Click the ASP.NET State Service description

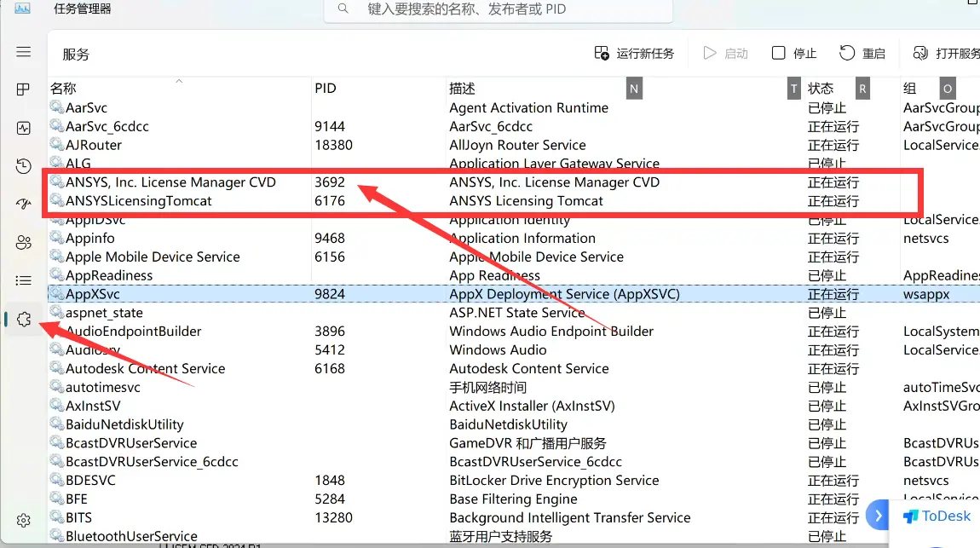(517, 313)
